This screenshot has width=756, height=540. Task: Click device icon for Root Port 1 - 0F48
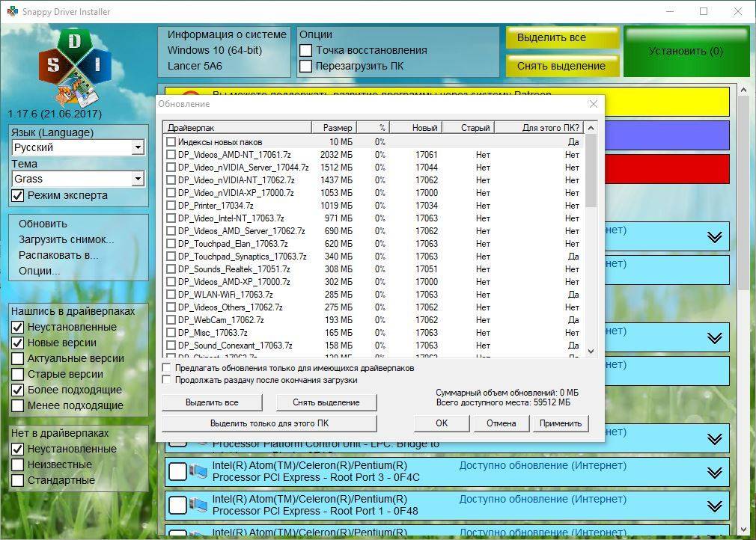198,506
